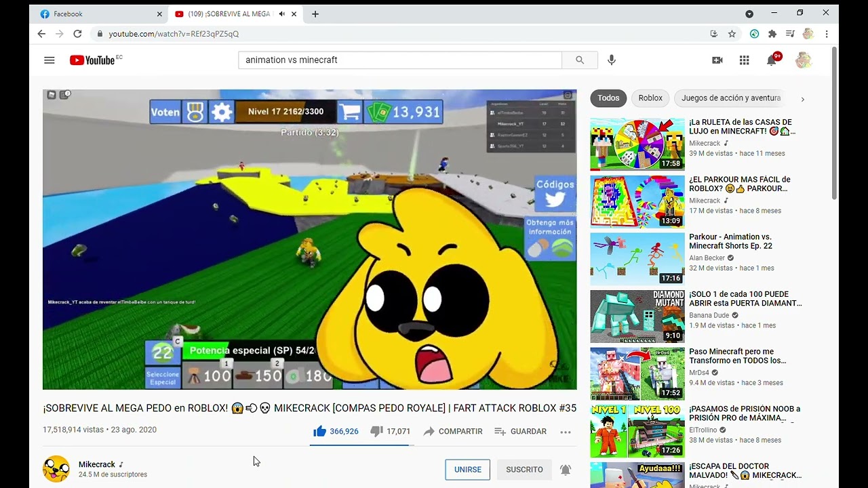The width and height of the screenshot is (868, 488).
Task: Open the notifications bell in header
Action: pyautogui.click(x=772, y=60)
